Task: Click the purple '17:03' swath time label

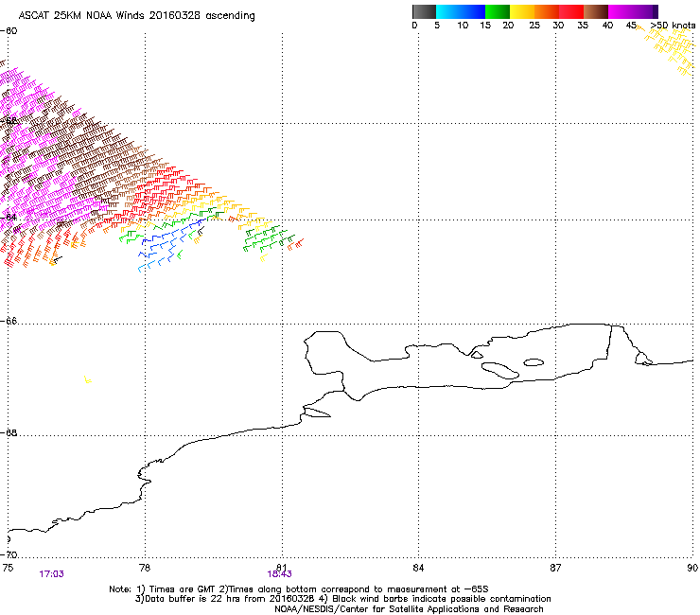Action: pos(51,574)
